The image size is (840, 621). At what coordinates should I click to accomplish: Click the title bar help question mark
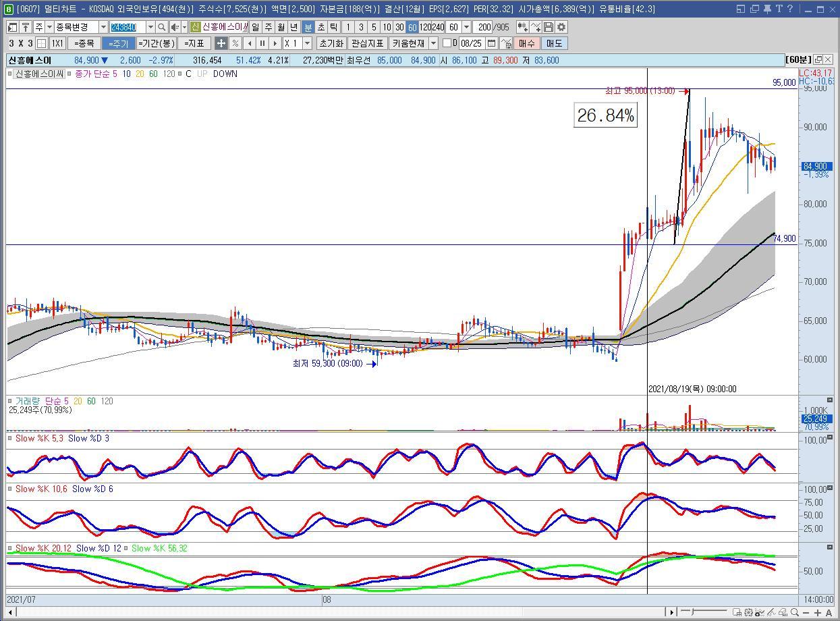pyautogui.click(x=789, y=9)
